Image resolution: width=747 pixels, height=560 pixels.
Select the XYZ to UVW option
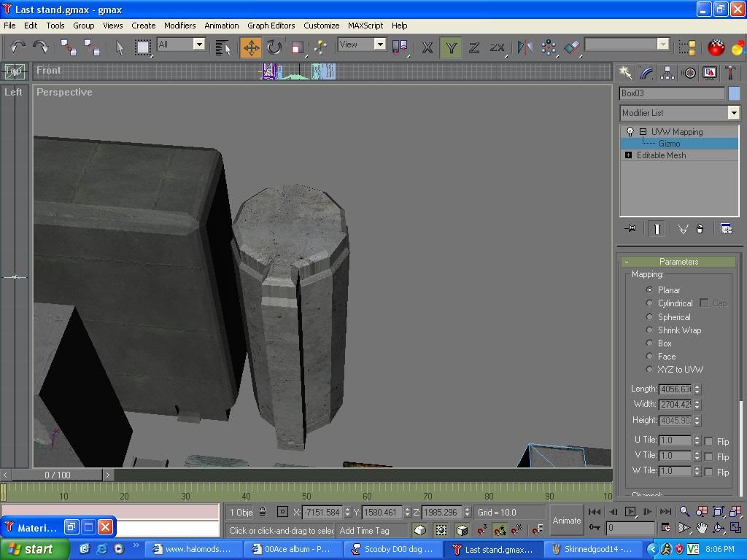pos(649,369)
